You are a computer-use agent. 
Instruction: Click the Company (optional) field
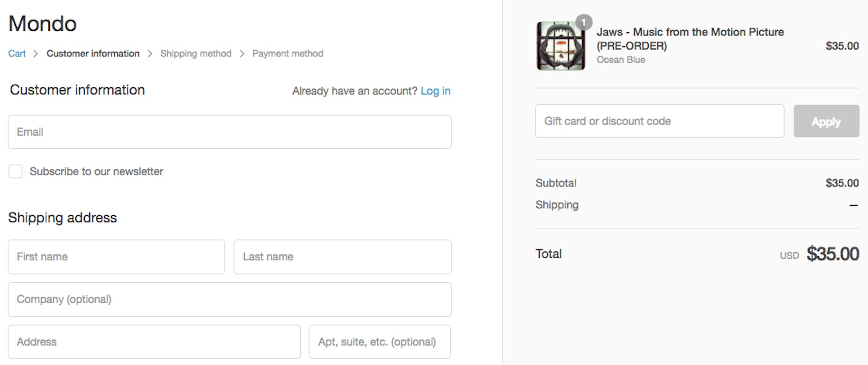click(230, 299)
